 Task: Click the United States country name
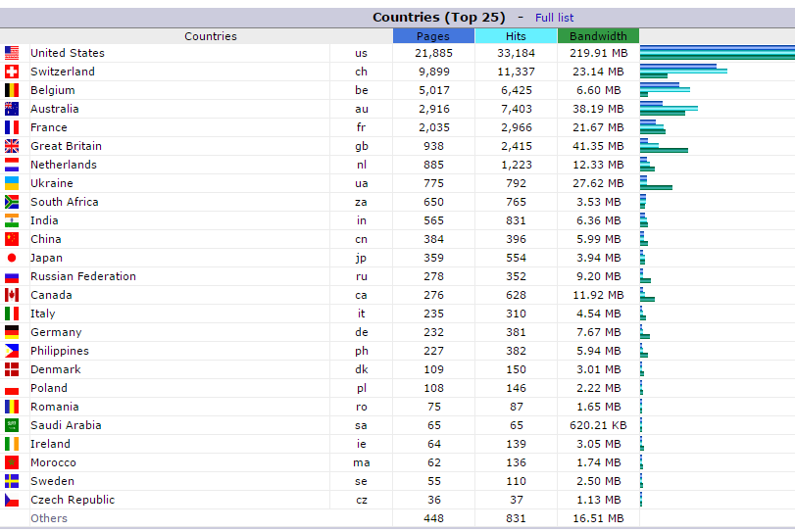pyautogui.click(x=68, y=53)
